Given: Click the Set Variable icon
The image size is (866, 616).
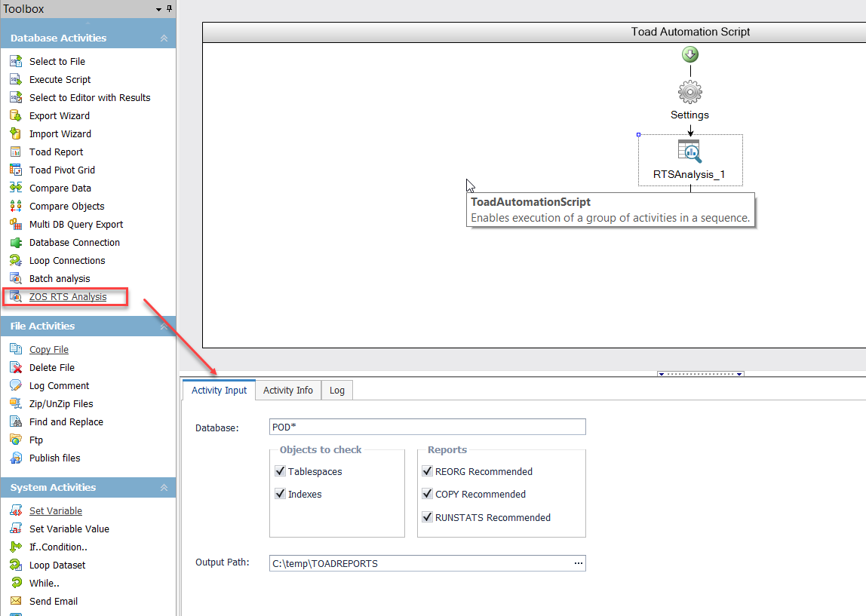Looking at the screenshot, I should (16, 510).
